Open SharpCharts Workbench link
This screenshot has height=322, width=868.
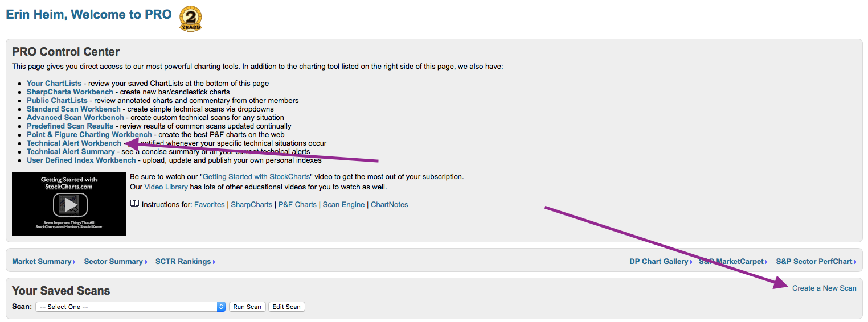(71, 92)
